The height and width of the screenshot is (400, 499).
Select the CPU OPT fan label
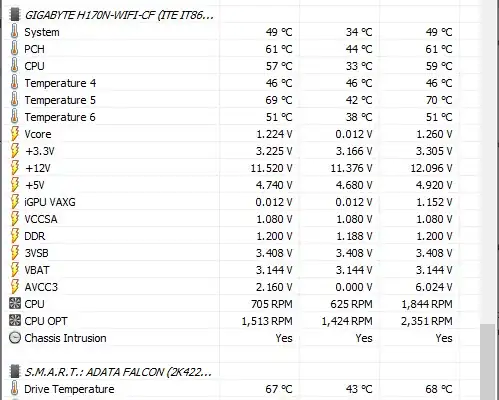point(46,321)
